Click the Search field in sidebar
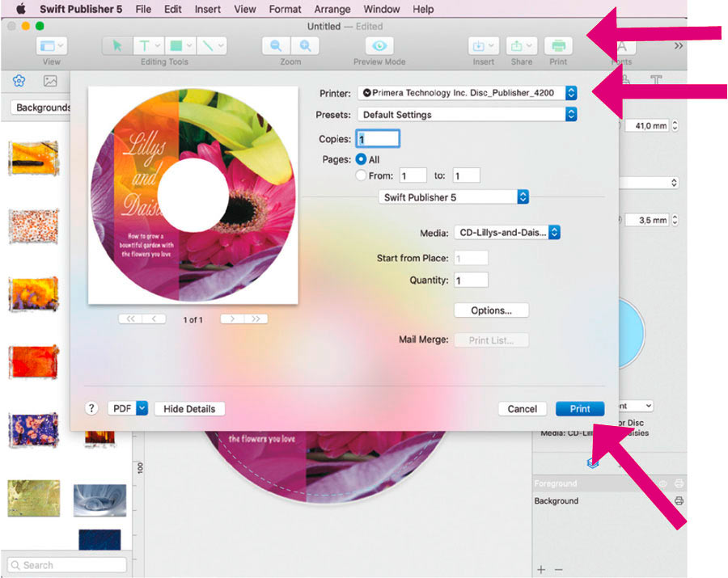 [67, 565]
